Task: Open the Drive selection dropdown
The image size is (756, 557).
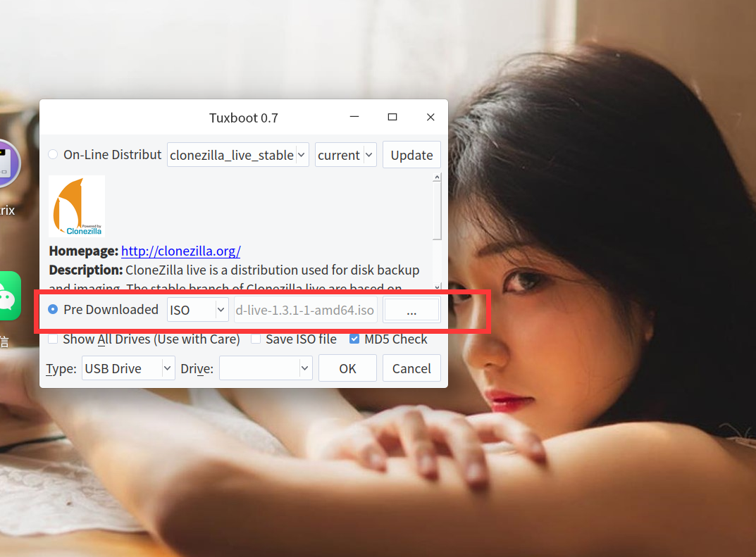Action: pos(266,368)
